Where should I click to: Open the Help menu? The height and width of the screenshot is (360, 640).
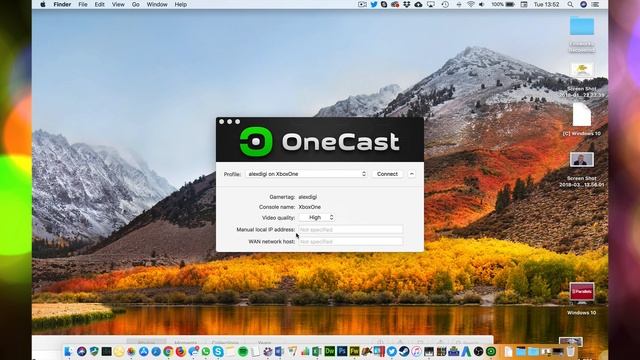pyautogui.click(x=180, y=4)
